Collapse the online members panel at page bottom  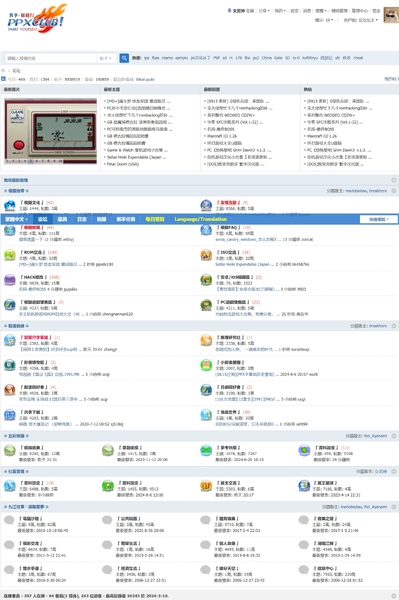click(x=394, y=596)
